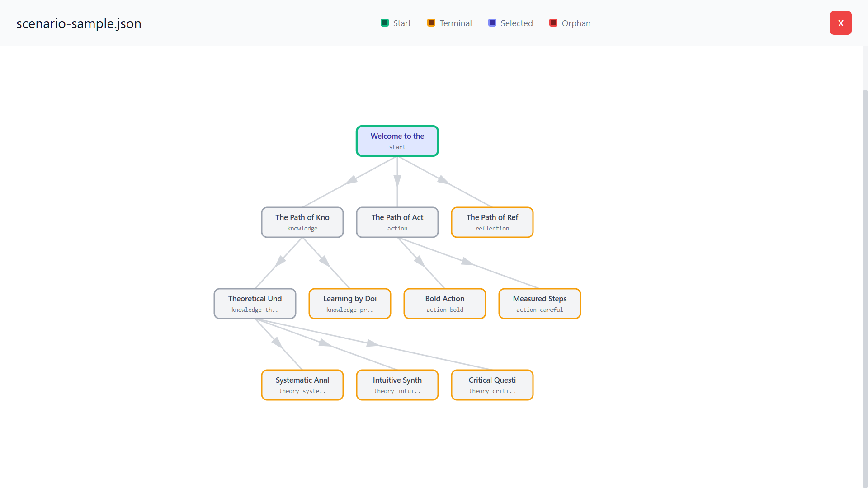Click the orange Terminal legend swatch
Viewport: 868px width, 488px height.
point(431,23)
